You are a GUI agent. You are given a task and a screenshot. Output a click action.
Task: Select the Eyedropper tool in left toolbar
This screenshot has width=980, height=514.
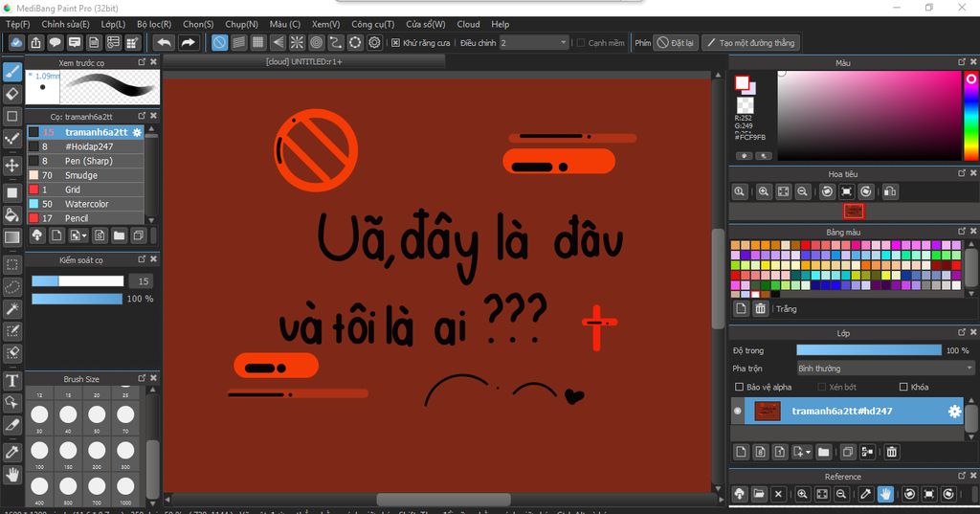point(11,452)
